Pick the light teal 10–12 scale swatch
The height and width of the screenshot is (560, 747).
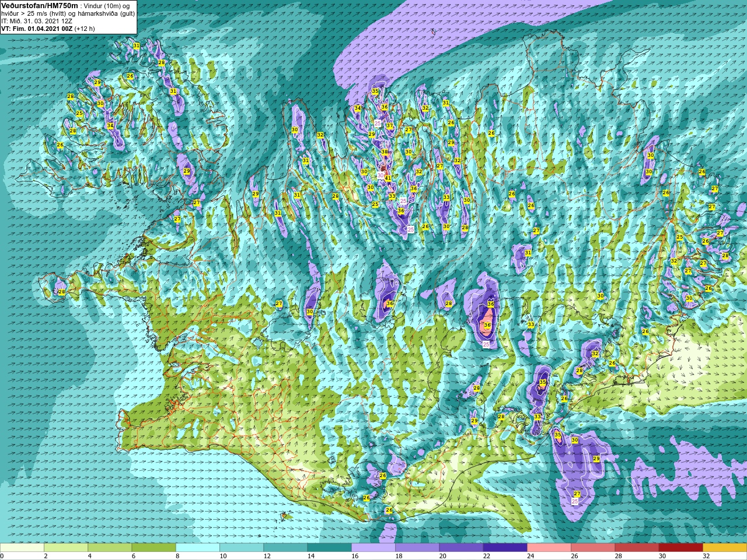coord(242,547)
